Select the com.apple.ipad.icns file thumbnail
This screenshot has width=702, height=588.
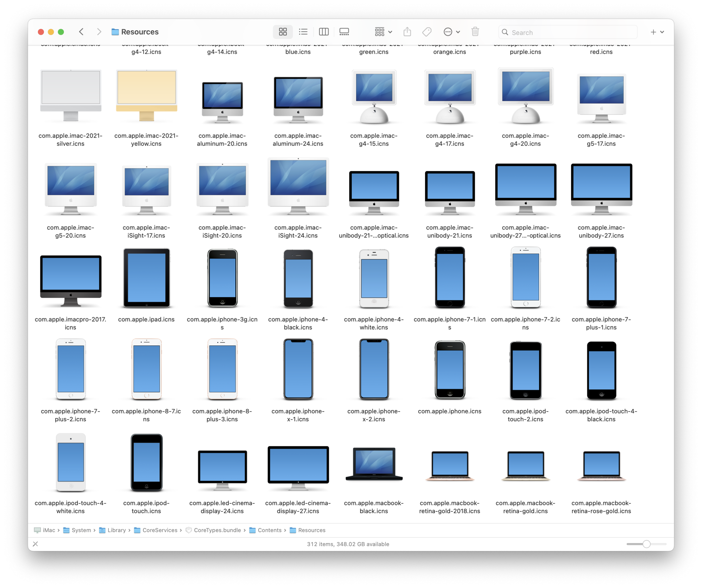(x=146, y=278)
